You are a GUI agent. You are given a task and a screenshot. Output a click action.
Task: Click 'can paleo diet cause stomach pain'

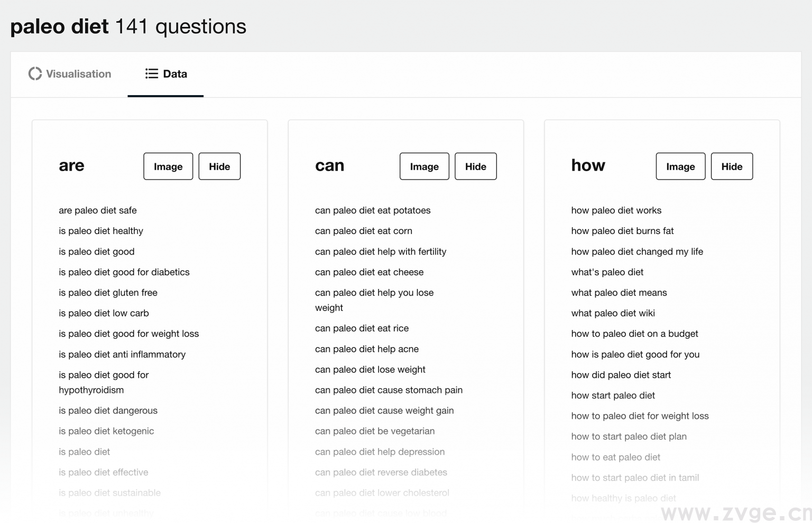coord(389,390)
